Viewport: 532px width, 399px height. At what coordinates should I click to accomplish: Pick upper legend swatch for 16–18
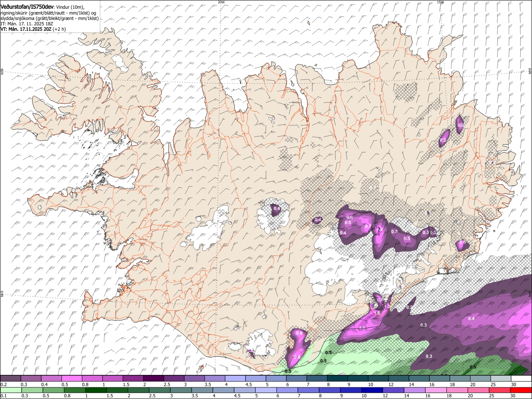tap(440, 379)
